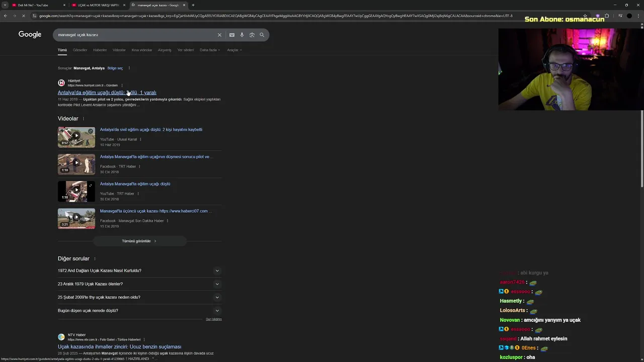The height and width of the screenshot is (362, 644).
Task: Select the Alışveriş search tab
Action: point(165,50)
